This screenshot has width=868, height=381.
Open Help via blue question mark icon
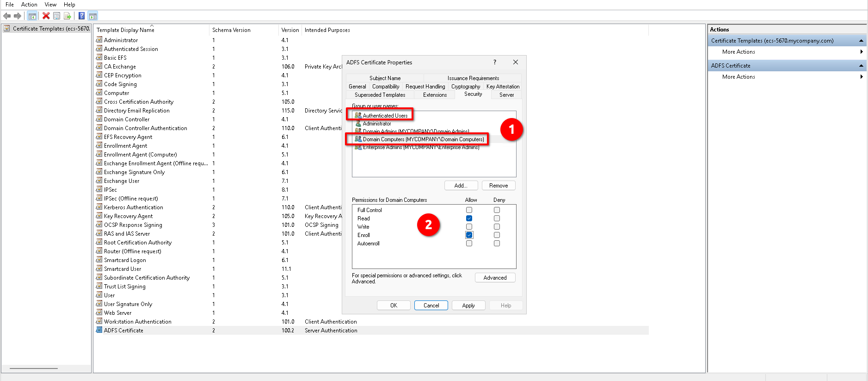tap(81, 16)
